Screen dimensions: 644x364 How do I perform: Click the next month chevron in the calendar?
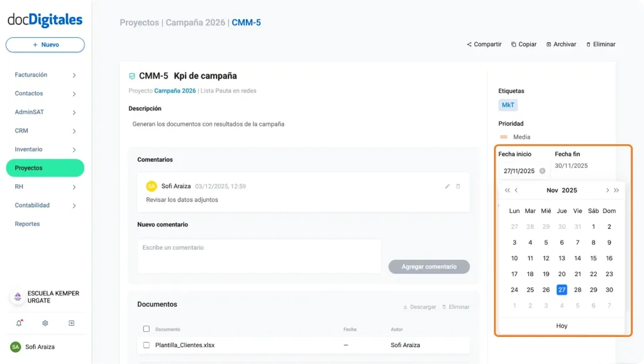(x=608, y=190)
